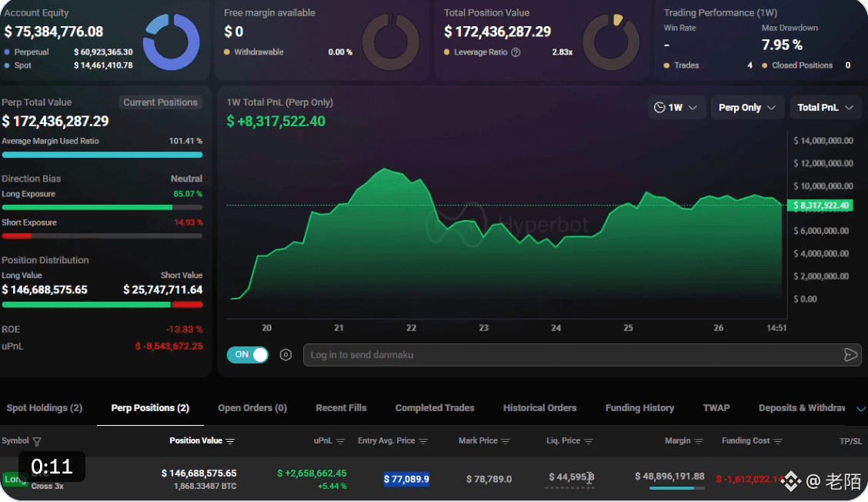The image size is (868, 502).
Task: Click the Long position badge
Action: click(15, 479)
